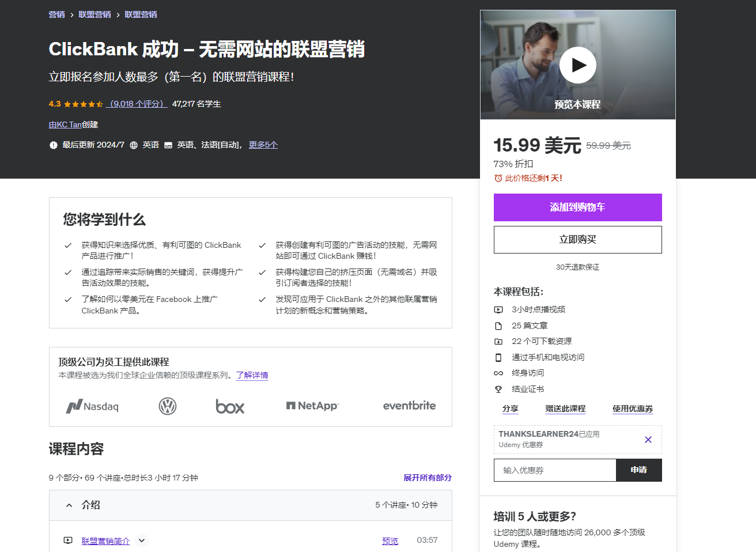Remove the THANKSLEARNER24 coupon with X
The width and height of the screenshot is (756, 552).
(x=648, y=440)
